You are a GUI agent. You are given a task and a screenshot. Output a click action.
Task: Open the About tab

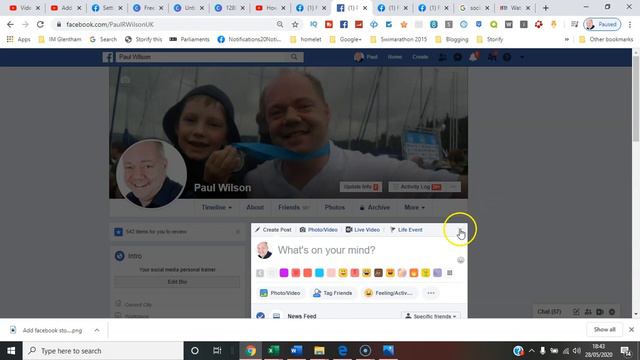coord(255,208)
